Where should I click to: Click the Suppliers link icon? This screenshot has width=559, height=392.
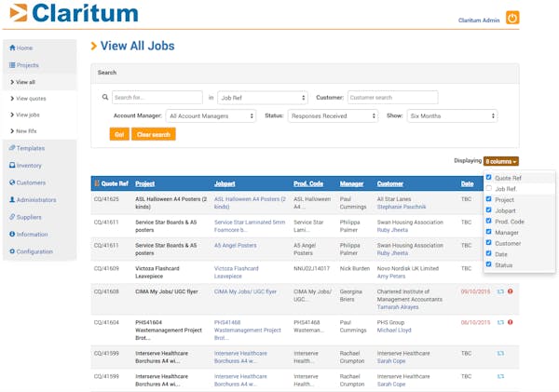12,217
